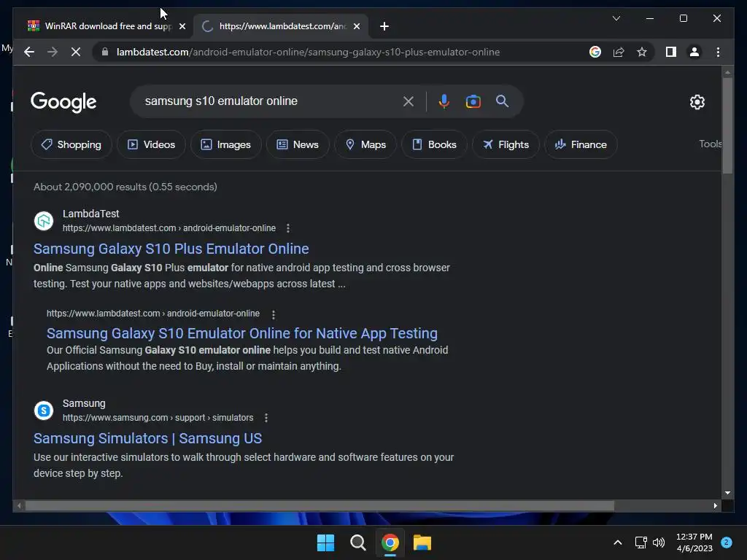Viewport: 747px width, 560px height.
Task: Share this page via share icon
Action: (x=619, y=52)
